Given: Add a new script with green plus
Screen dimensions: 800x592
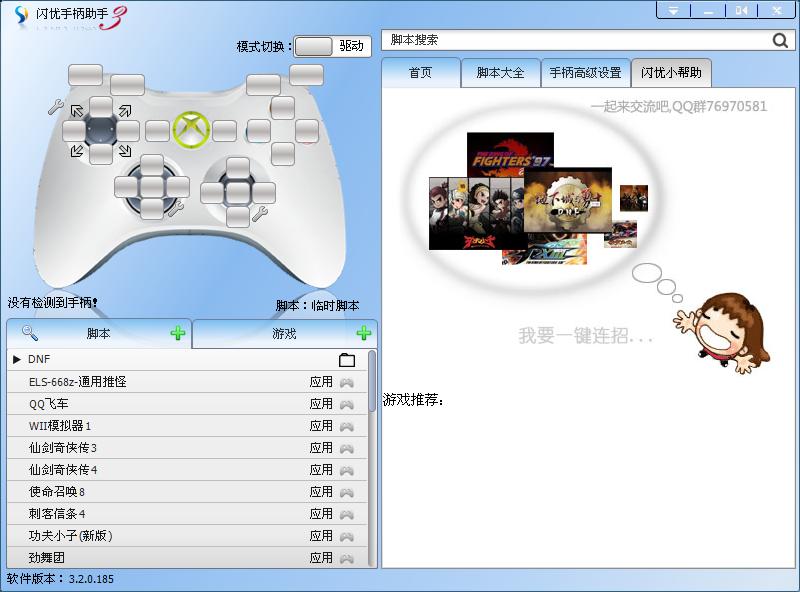Looking at the screenshot, I should 178,333.
